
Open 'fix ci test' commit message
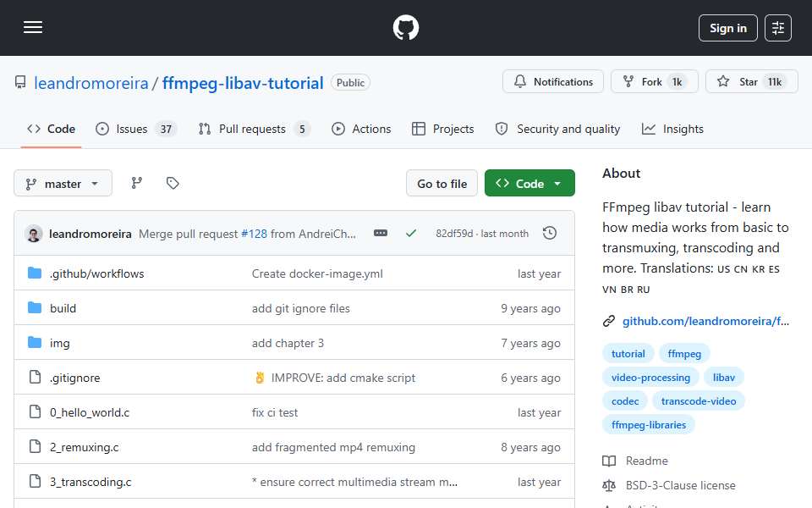[x=275, y=412]
